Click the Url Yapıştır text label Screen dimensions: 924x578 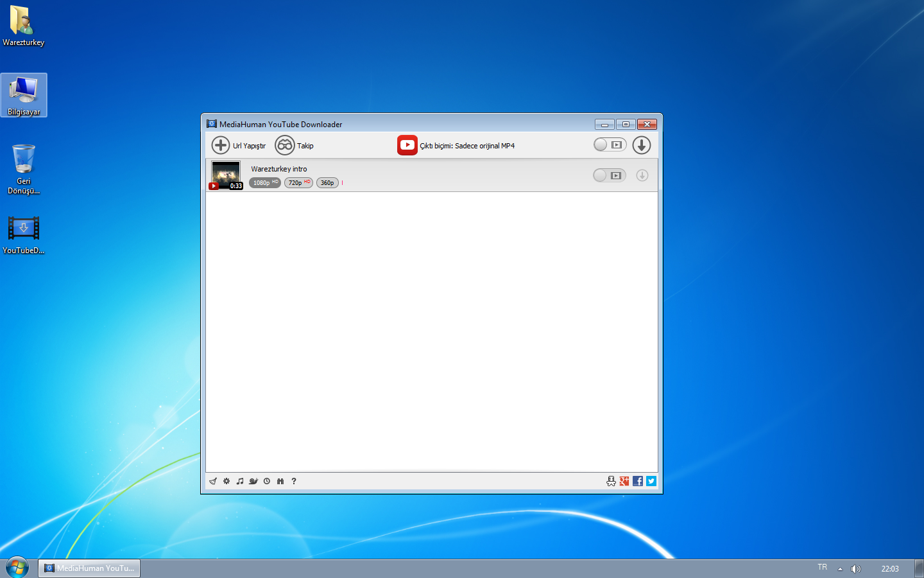pyautogui.click(x=249, y=146)
